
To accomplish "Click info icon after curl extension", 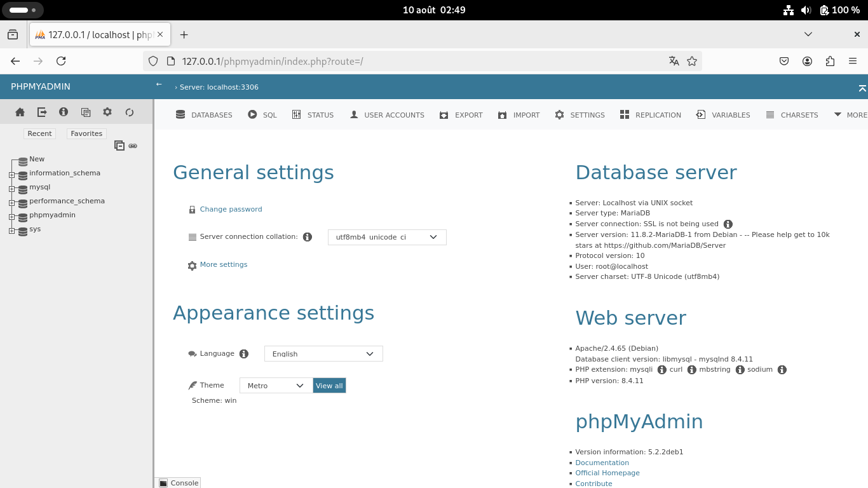I will click(x=691, y=370).
